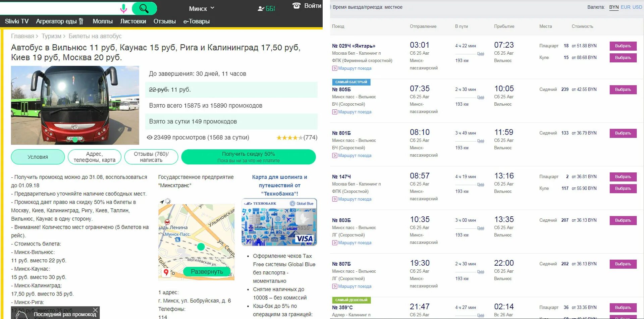644x319 pixels.
Task: Open the Моллы menu item
Action: click(x=103, y=21)
